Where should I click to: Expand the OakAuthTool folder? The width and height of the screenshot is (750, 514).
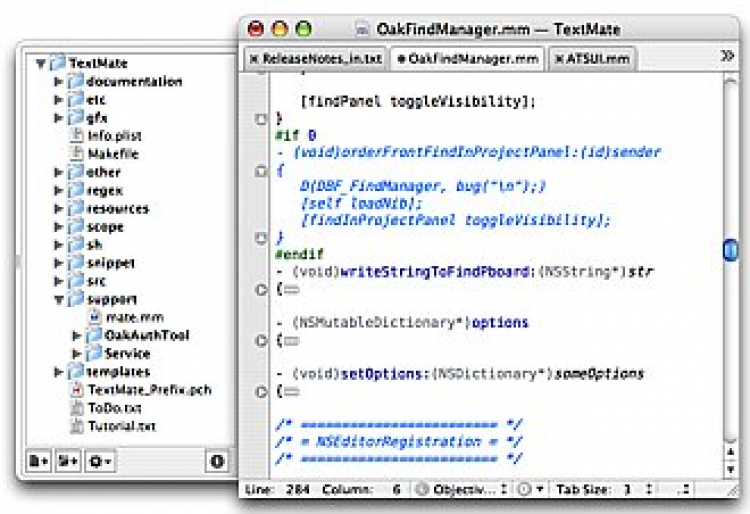click(x=77, y=336)
